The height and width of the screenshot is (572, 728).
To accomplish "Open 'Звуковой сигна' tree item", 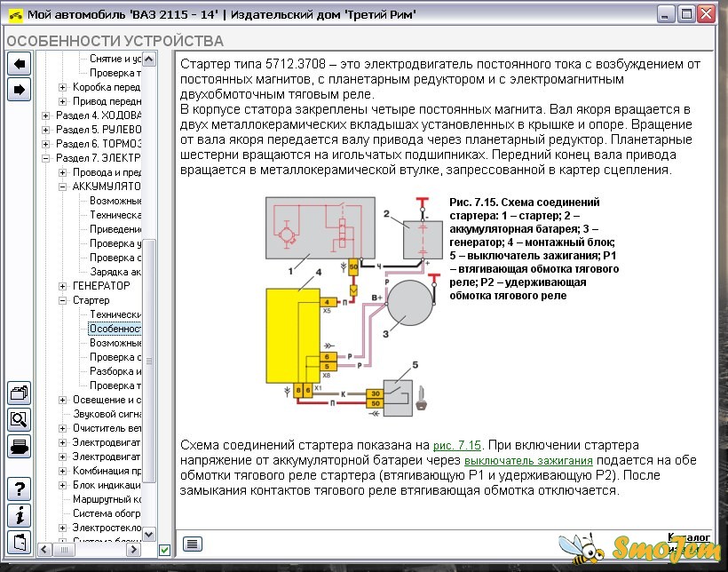I will click(107, 414).
